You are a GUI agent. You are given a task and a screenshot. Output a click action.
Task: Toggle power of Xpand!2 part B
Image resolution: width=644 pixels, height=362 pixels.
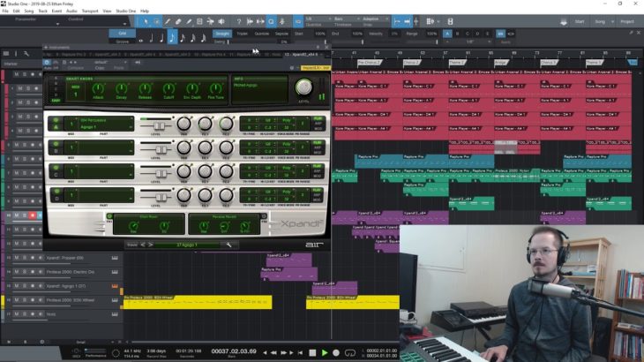pos(56,144)
